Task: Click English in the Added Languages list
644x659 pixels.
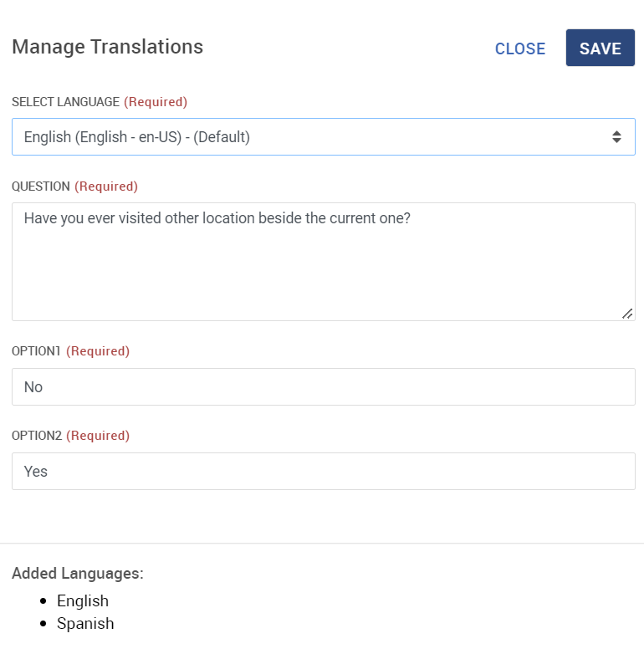Action: click(83, 600)
